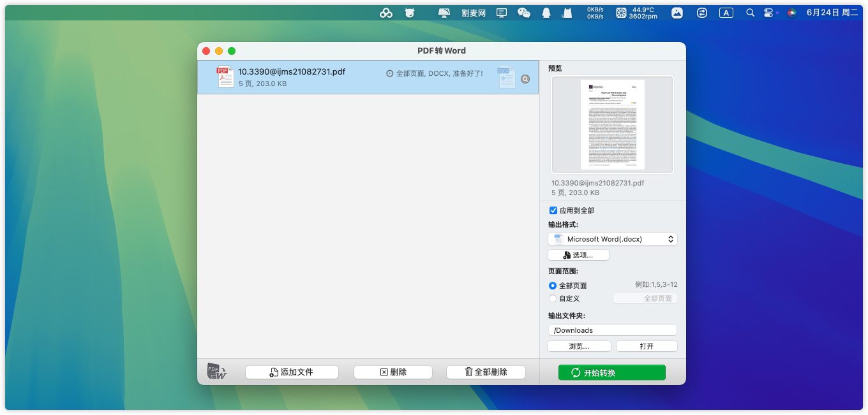This screenshot has width=868, height=415.
Task: Click the /Downloads output folder field
Action: coord(612,330)
